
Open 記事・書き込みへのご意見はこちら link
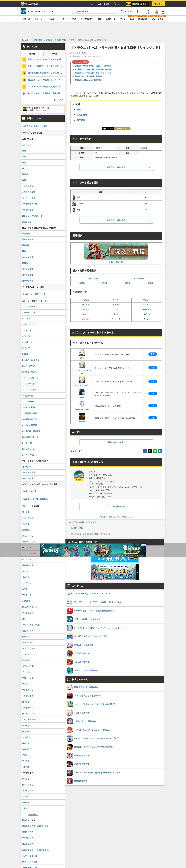(x=116, y=517)
